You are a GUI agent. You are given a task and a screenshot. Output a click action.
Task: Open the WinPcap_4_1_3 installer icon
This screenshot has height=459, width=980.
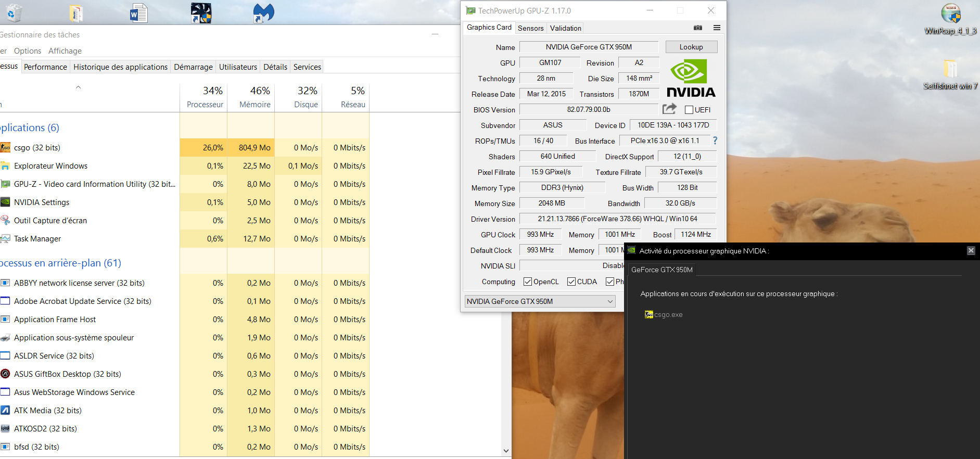click(950, 14)
